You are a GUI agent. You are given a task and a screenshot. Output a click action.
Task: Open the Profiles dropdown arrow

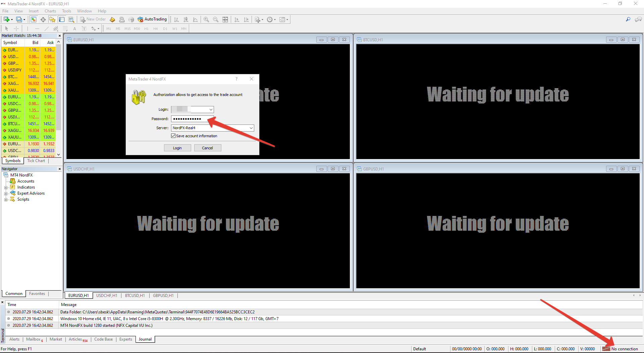coord(24,20)
